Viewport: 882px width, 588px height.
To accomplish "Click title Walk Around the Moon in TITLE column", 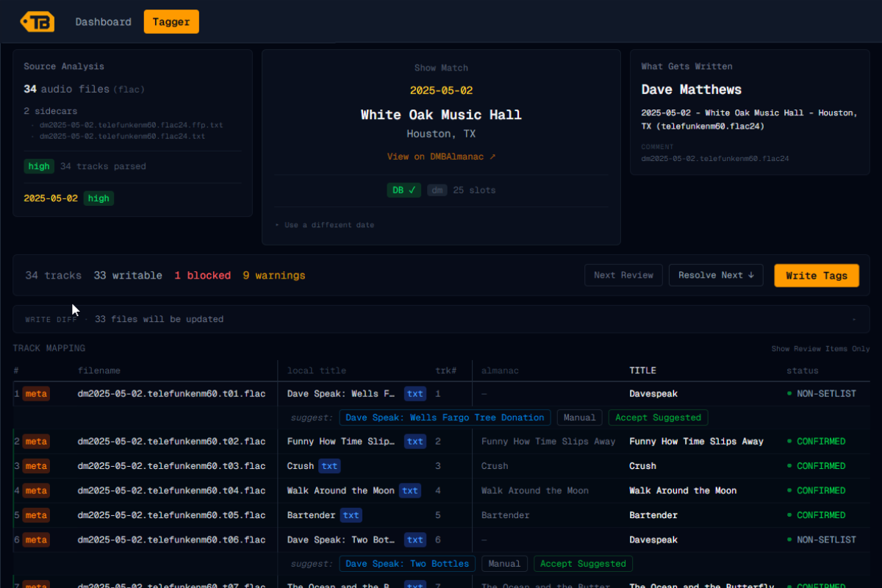I will tap(683, 491).
